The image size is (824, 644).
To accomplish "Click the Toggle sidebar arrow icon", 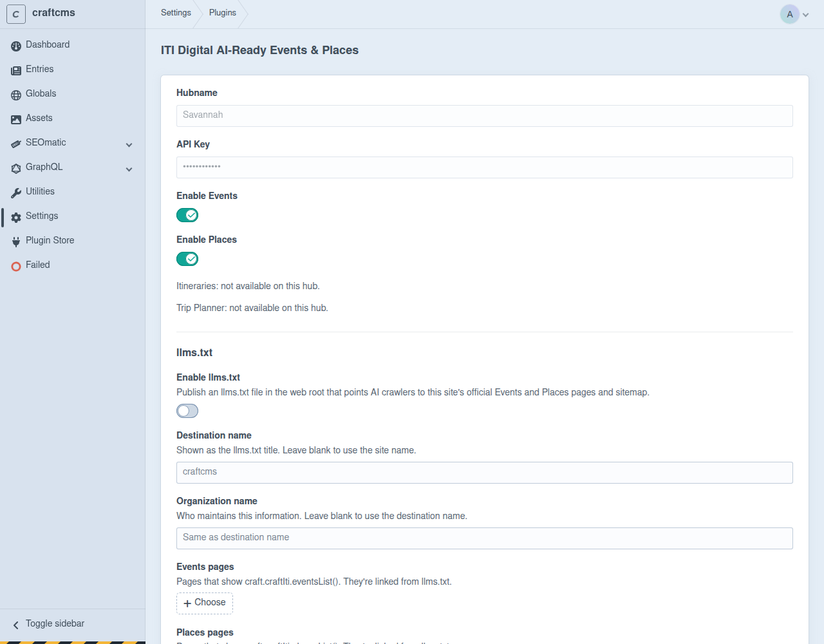I will pos(16,625).
